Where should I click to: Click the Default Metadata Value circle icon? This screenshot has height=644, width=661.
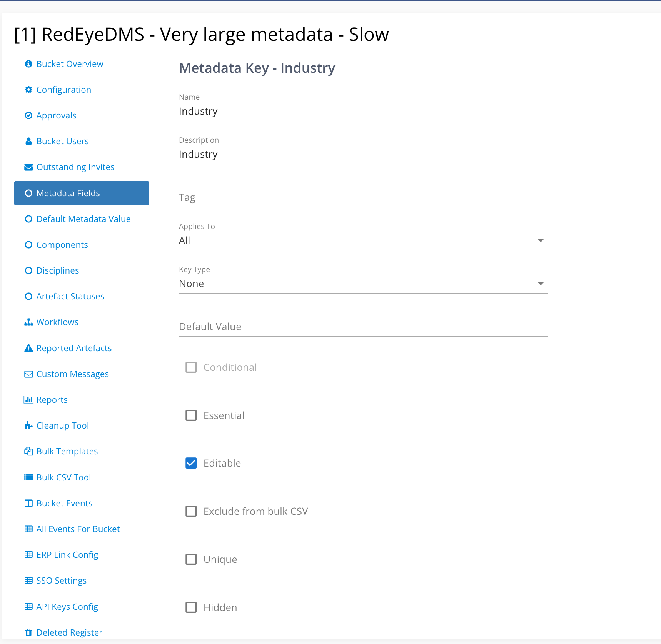28,219
